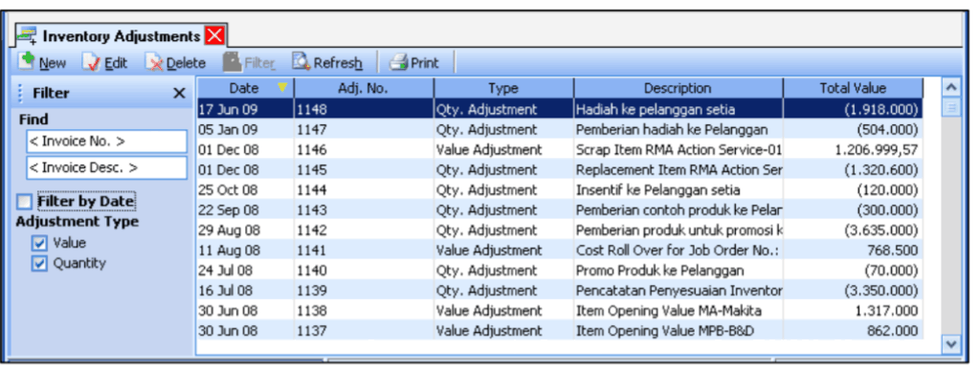Image resolution: width=980 pixels, height=374 pixels.
Task: Click description Insentif ke Pelanggan setia
Action: [658, 189]
